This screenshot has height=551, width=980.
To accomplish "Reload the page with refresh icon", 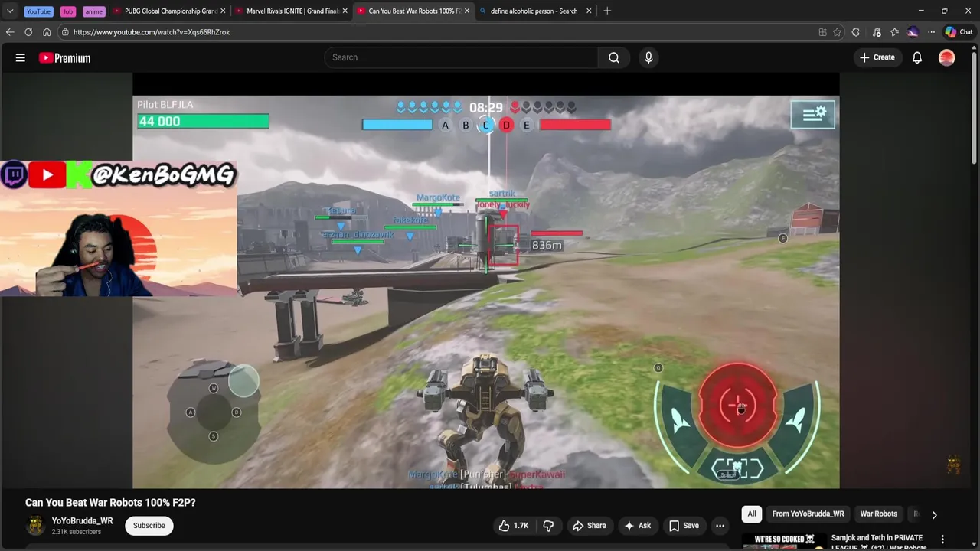I will tap(28, 32).
